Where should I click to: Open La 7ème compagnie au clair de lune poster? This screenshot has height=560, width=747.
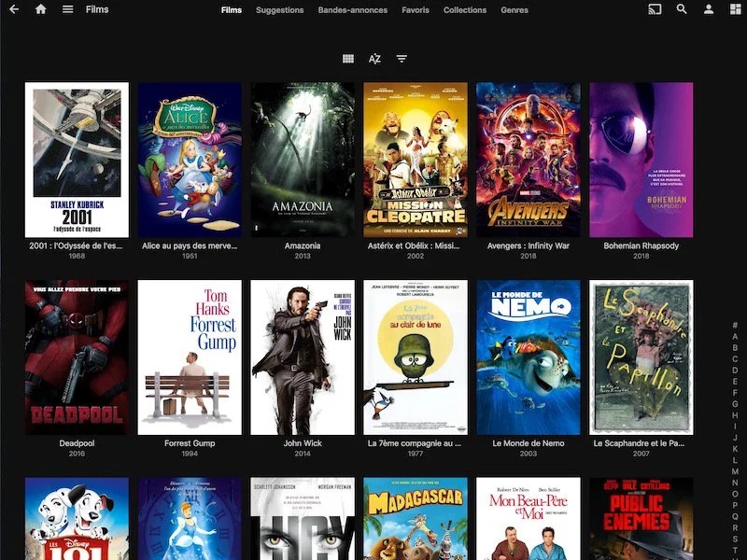click(x=416, y=357)
